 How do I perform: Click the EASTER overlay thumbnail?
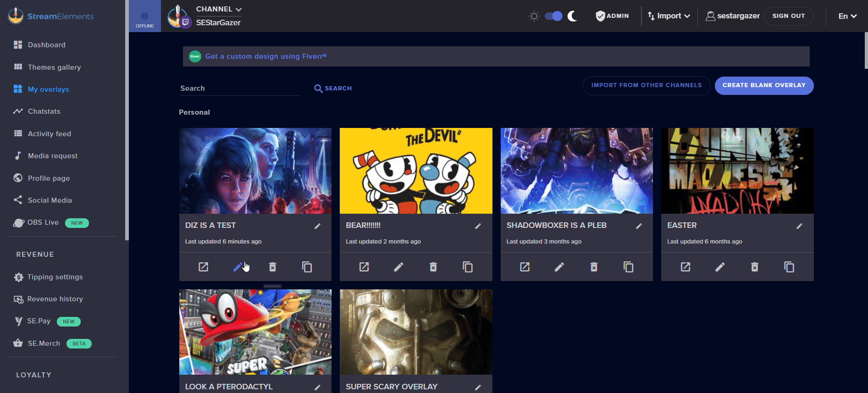[737, 171]
